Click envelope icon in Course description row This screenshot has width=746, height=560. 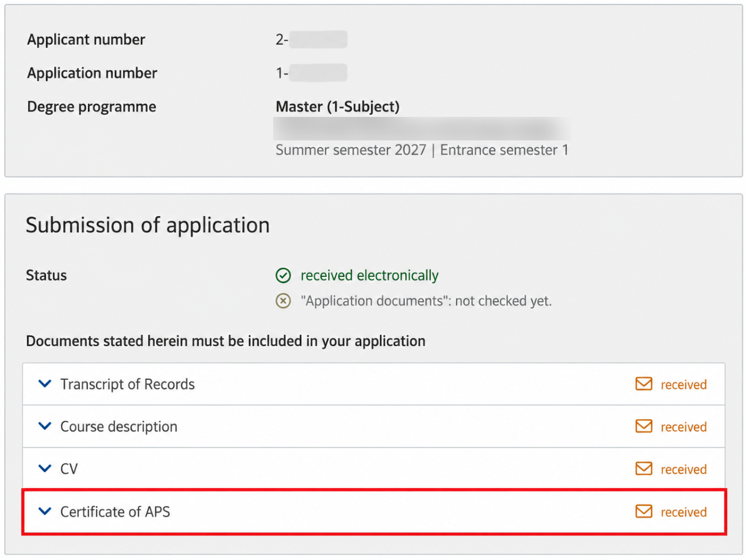644,426
